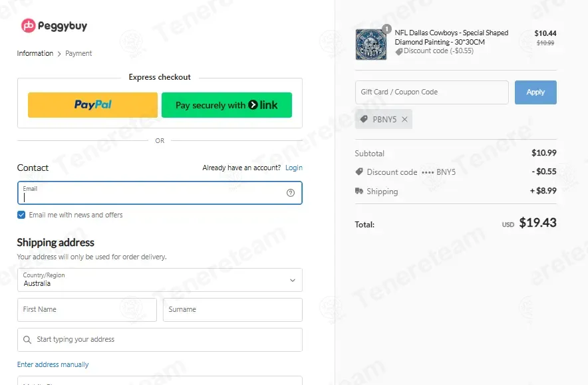588x385 pixels.
Task: Click the Express checkout heading
Action: 160,77
